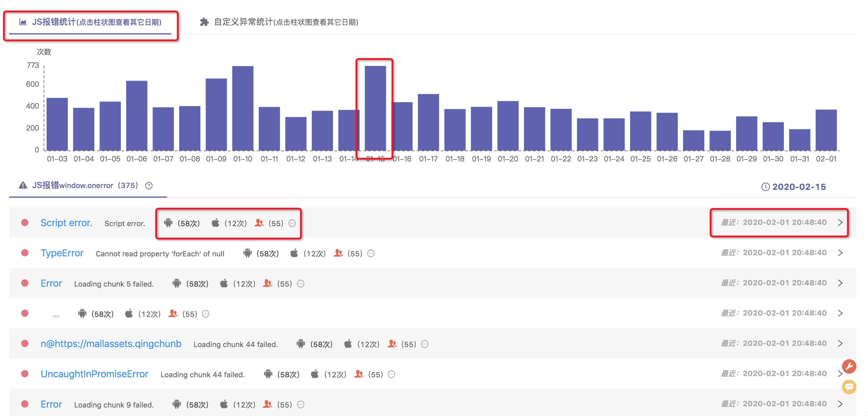Click Apple icon in chunk 5 failed row
The height and width of the screenshot is (416, 868).
pos(224,283)
